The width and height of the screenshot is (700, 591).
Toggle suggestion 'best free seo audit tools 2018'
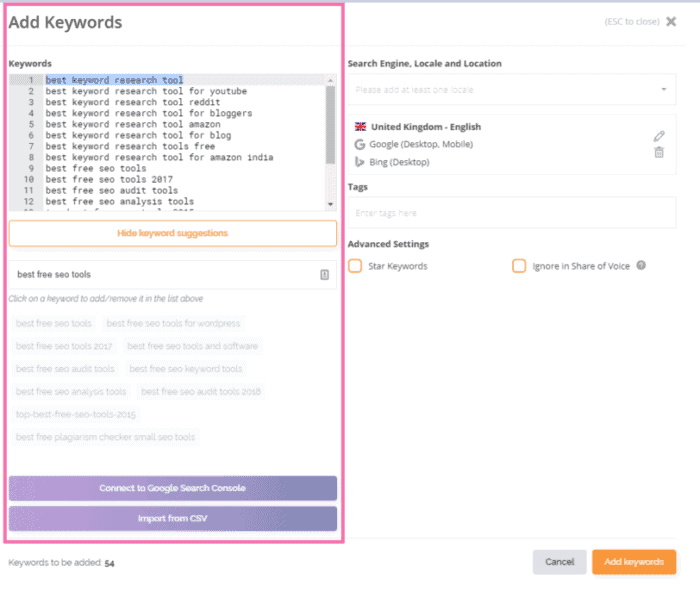coord(201,391)
